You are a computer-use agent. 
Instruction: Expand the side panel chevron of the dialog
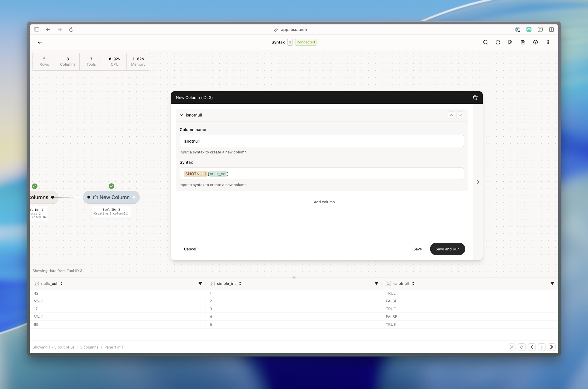pyautogui.click(x=478, y=182)
